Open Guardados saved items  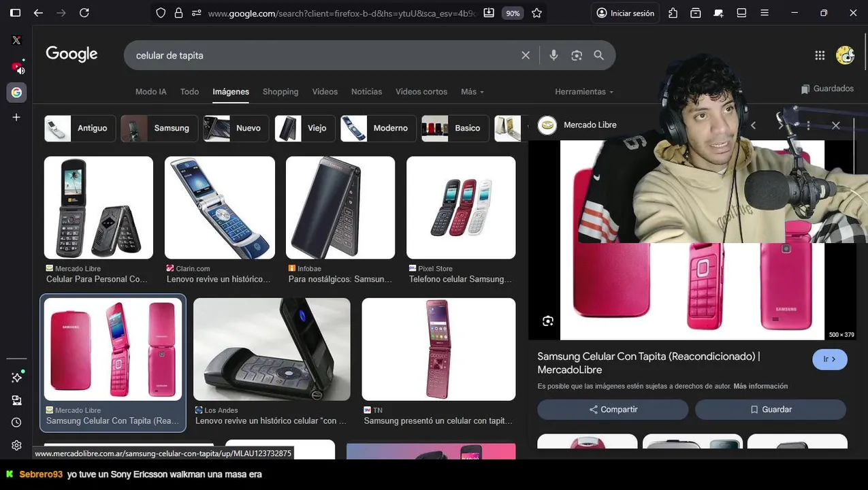827,88
